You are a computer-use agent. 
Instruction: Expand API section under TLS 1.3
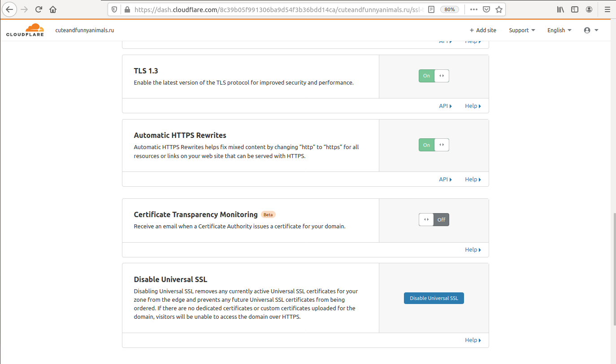[x=445, y=106]
